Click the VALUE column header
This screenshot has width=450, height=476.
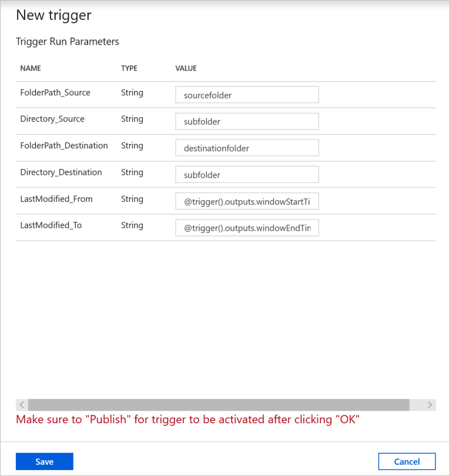[x=186, y=68]
